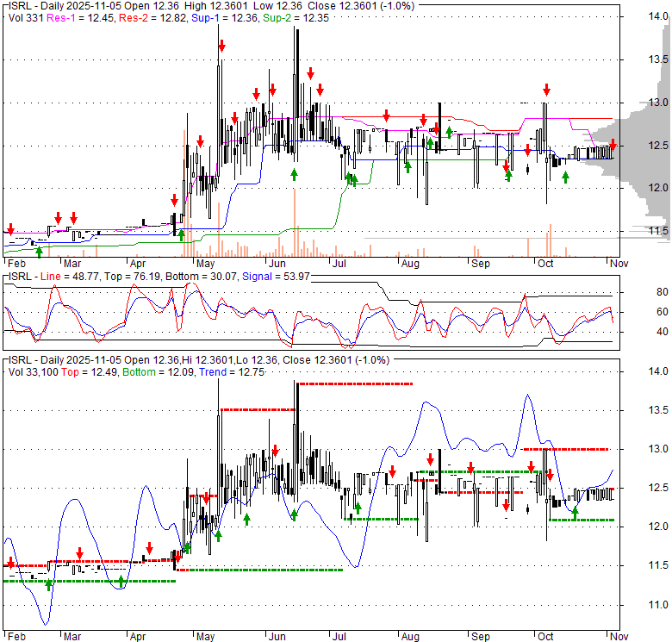Click the red down arrow above the May price peak in top chart
Viewport: 672px width, 642px height.
pyautogui.click(x=222, y=46)
